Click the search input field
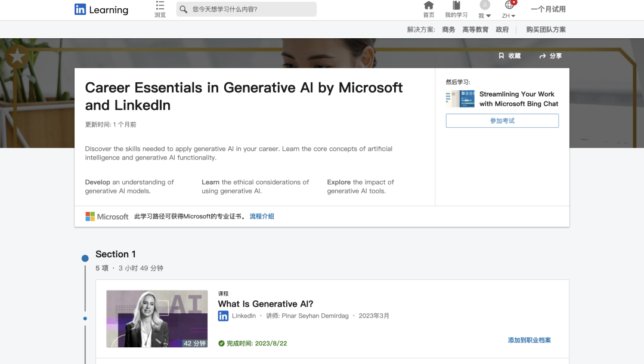The image size is (644, 364). tap(250, 9)
